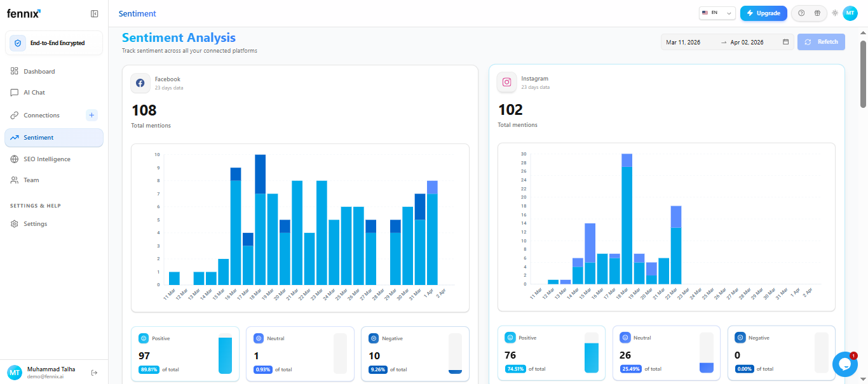Screen dimensions: 868x384
Task: Click the Facebook platform icon
Action: [x=140, y=83]
